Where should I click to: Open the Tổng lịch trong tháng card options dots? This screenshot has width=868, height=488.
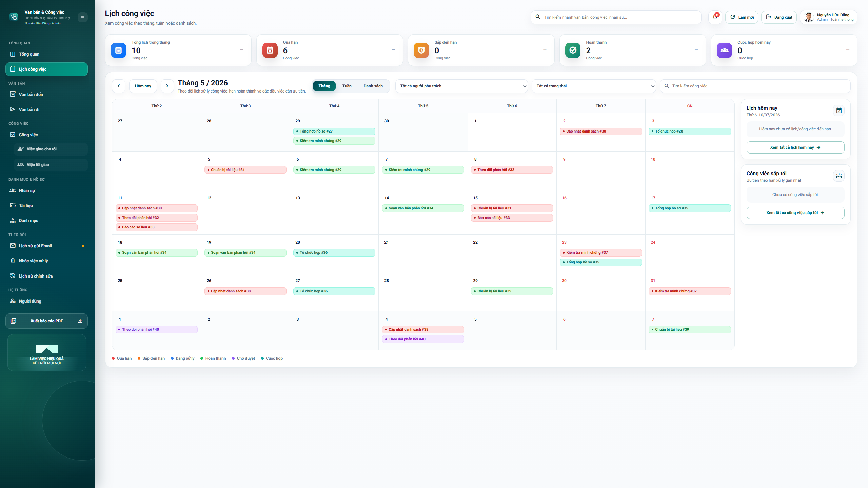(x=242, y=50)
